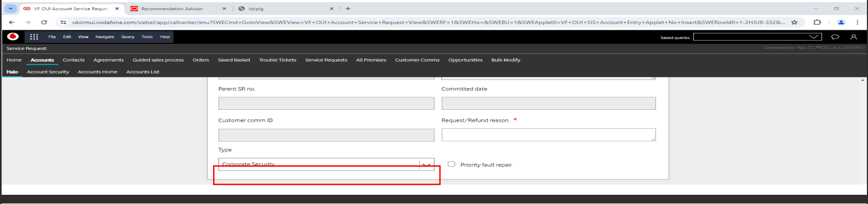Image resolution: width=868 pixels, height=204 pixels.
Task: Open the Tools menu
Action: point(147,37)
